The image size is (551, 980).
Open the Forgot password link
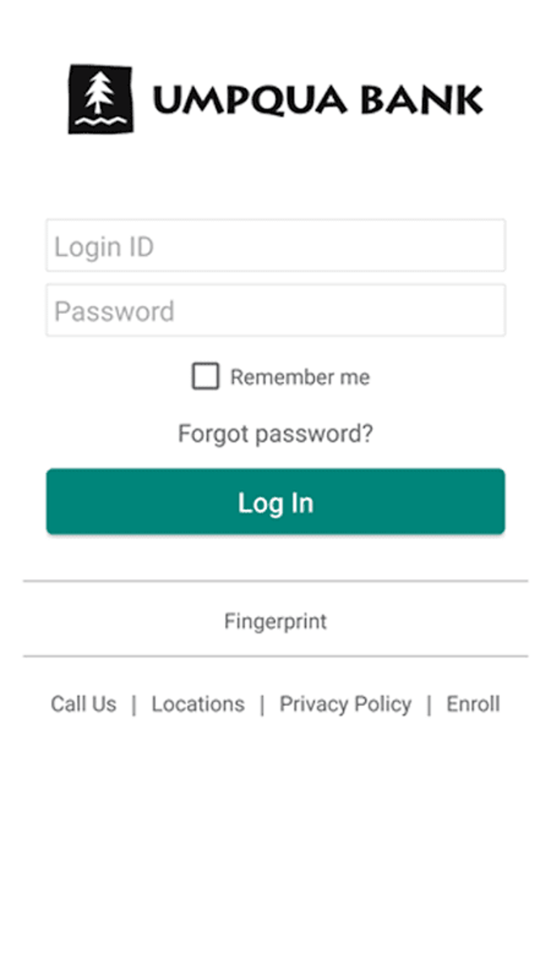click(275, 434)
